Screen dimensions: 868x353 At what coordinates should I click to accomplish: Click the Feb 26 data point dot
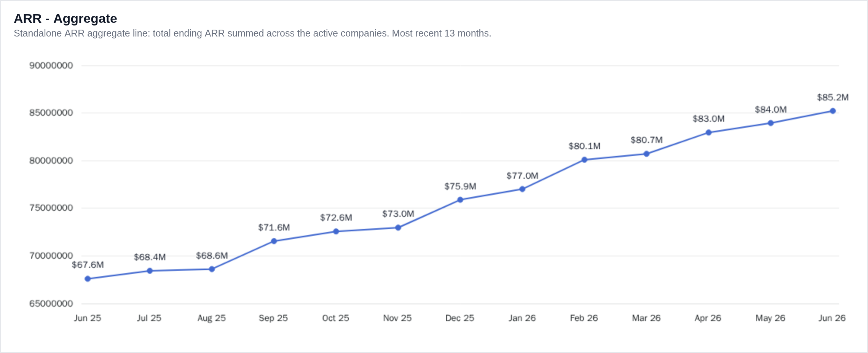pos(584,160)
